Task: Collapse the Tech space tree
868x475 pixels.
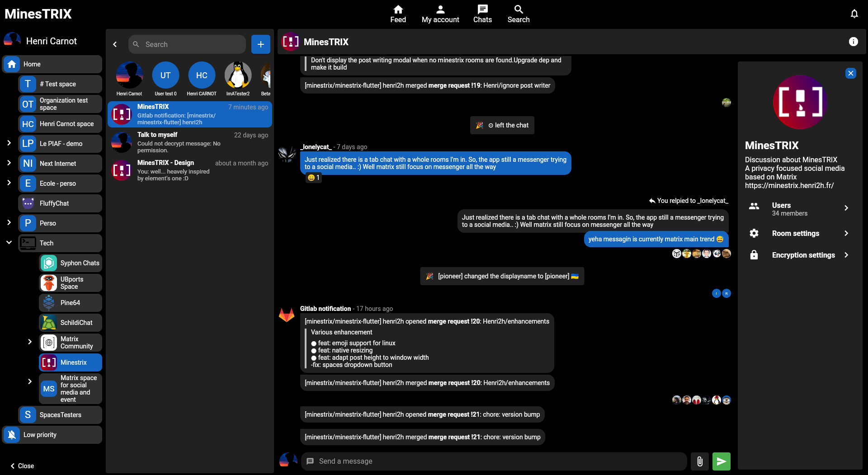Action: tap(9, 243)
